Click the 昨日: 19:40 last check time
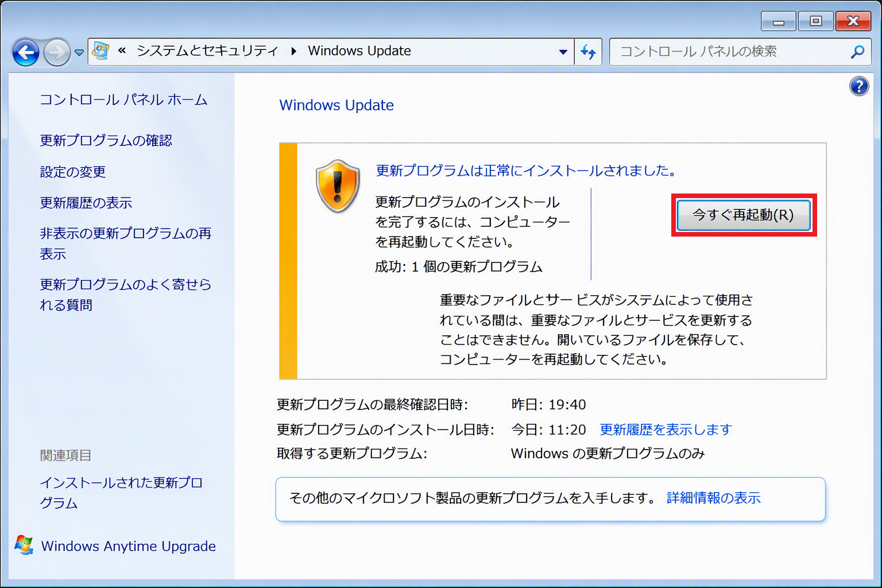This screenshot has height=588, width=882. [549, 405]
